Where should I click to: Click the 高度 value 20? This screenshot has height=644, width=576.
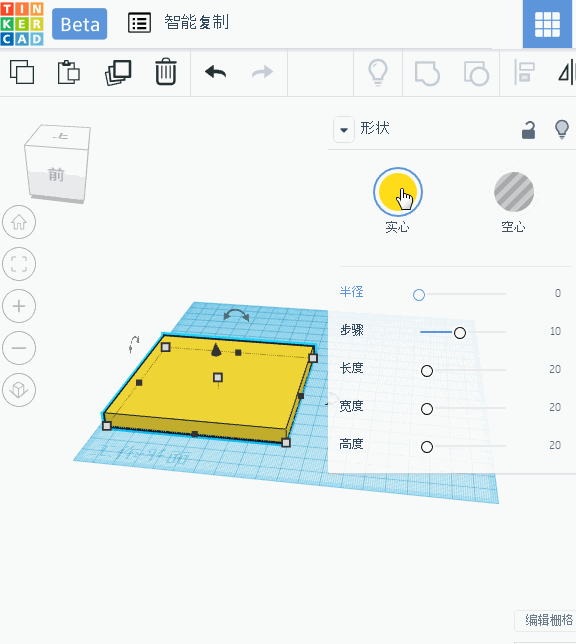pos(555,445)
